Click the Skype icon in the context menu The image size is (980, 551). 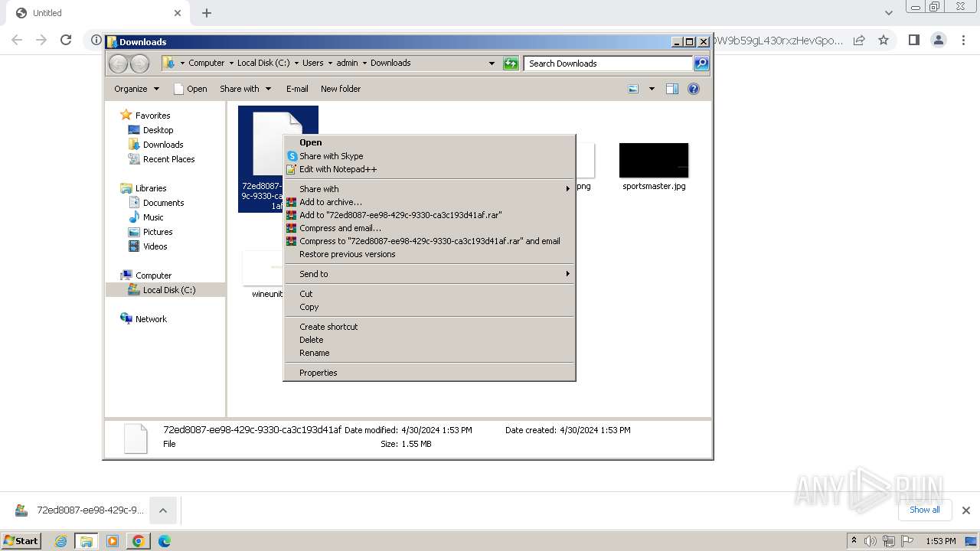click(292, 156)
